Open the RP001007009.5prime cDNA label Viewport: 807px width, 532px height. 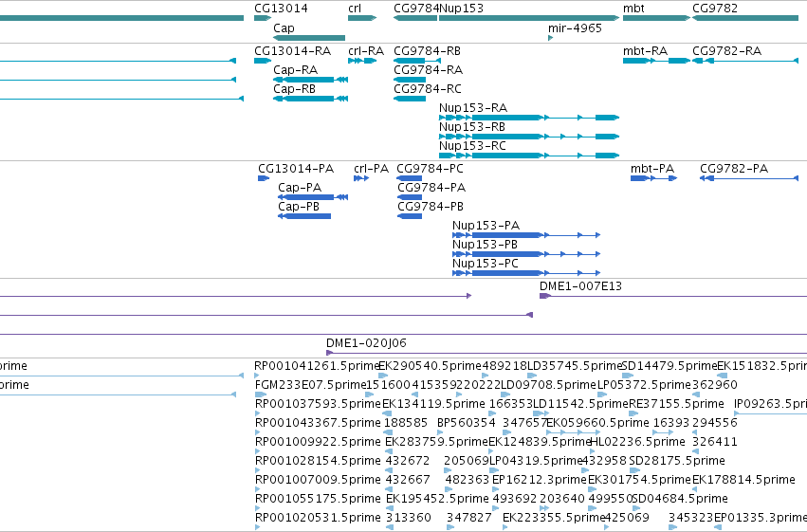tap(318, 481)
